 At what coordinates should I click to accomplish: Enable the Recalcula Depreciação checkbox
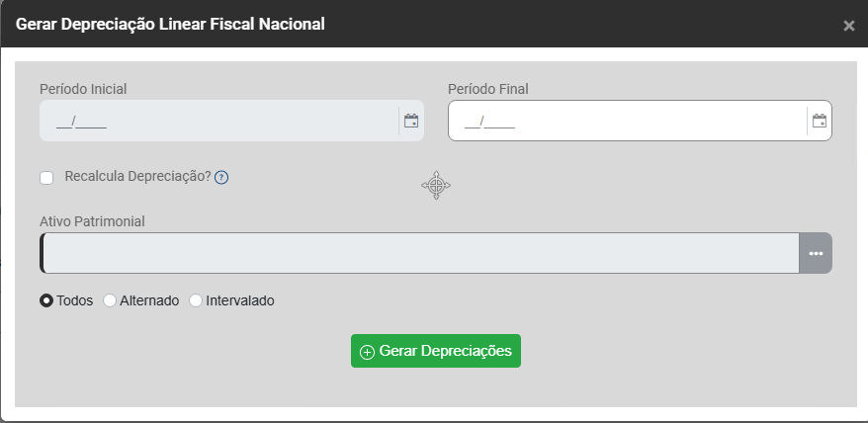pyautogui.click(x=46, y=178)
